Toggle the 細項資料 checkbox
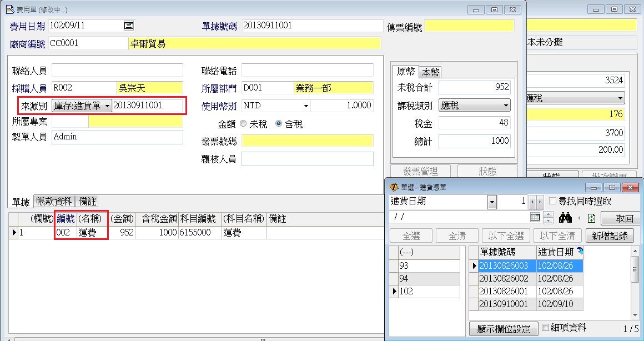 (545, 328)
